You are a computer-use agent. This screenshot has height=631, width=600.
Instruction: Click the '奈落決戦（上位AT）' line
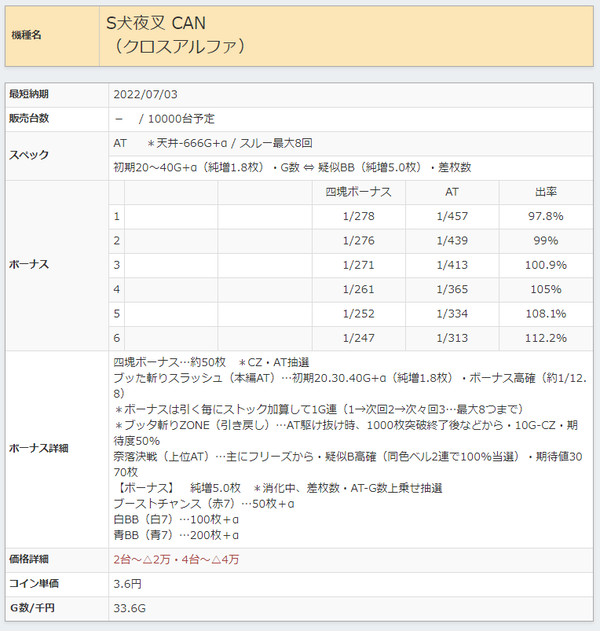point(348,464)
